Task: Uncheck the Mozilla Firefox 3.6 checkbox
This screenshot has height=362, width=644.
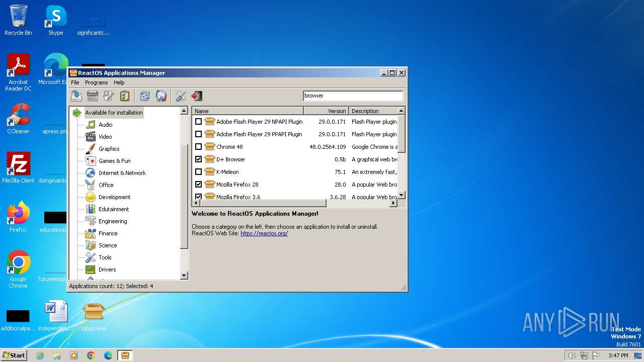Action: pyautogui.click(x=198, y=197)
